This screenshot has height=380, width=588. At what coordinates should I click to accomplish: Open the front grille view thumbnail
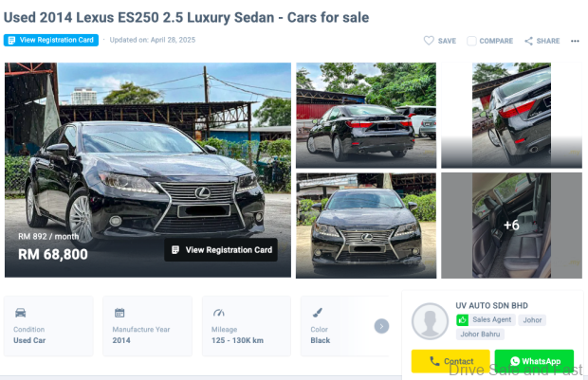coord(366,226)
